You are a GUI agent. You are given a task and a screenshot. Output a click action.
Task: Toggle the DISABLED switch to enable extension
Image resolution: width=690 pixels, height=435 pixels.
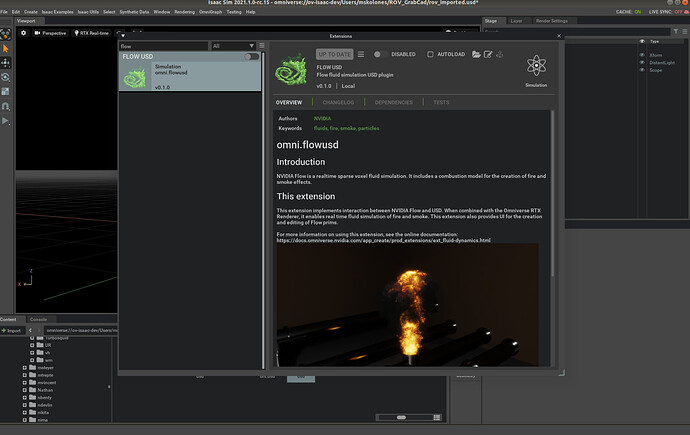click(381, 54)
